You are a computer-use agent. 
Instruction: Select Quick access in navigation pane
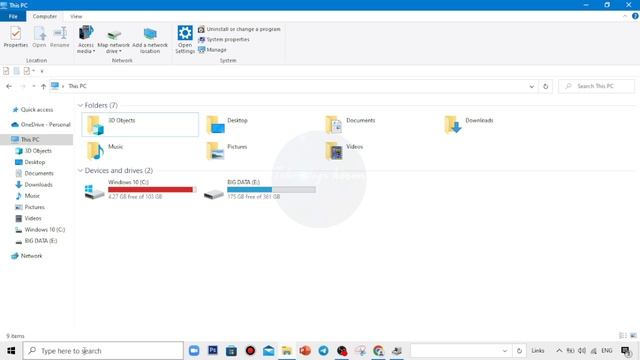tap(37, 110)
